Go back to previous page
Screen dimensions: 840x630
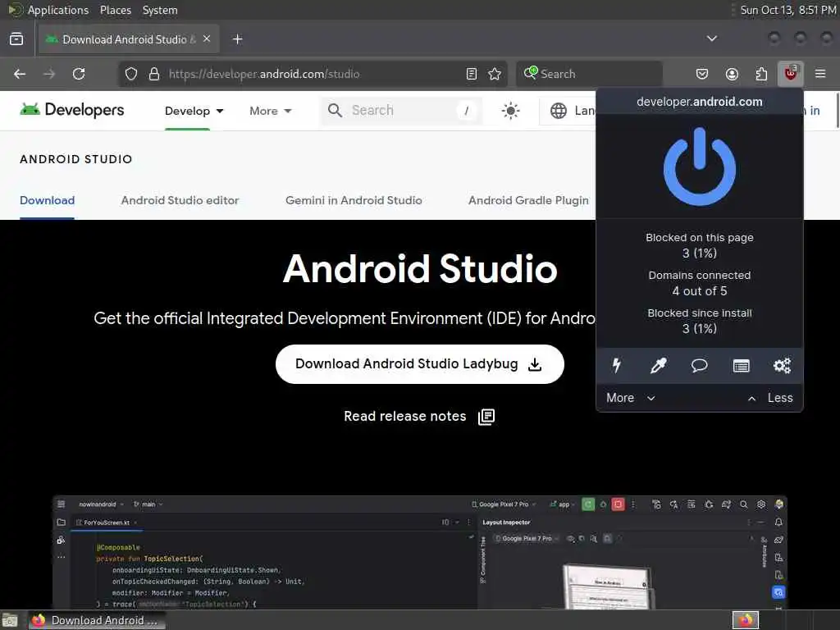pos(20,74)
